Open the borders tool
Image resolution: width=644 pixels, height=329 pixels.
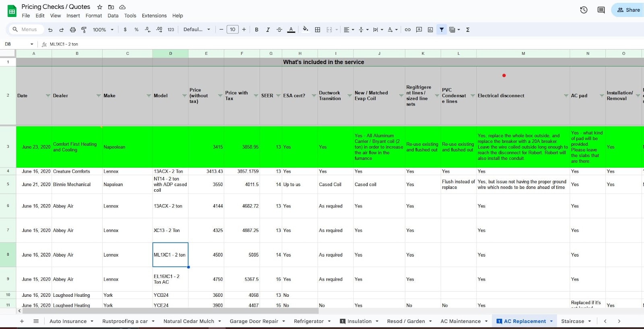pyautogui.click(x=318, y=30)
